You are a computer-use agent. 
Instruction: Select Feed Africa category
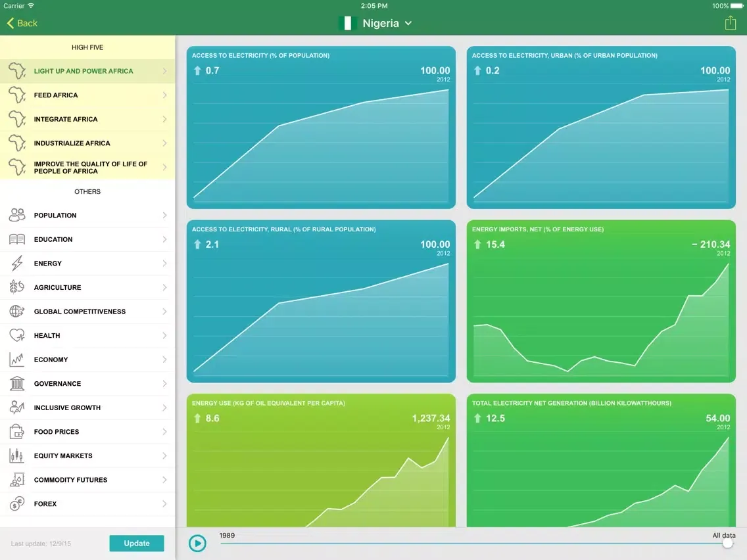click(87, 95)
